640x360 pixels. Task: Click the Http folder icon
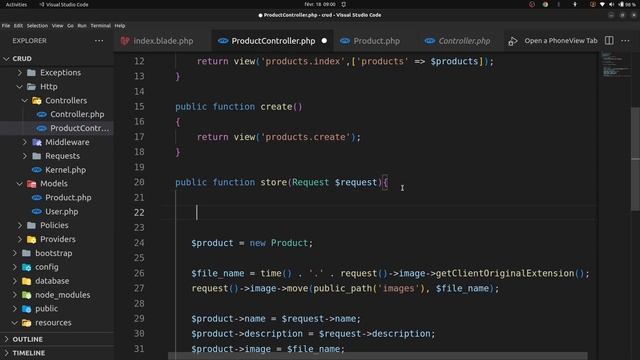31,87
